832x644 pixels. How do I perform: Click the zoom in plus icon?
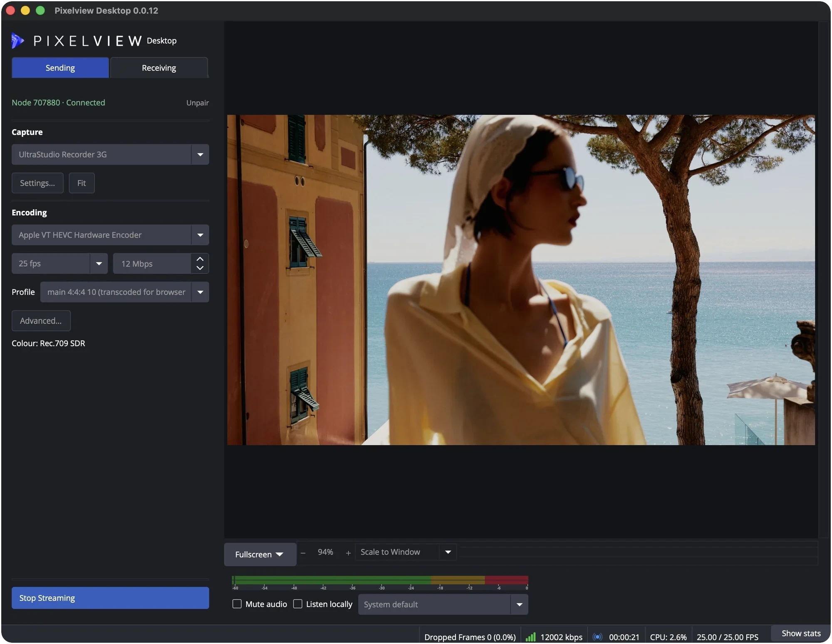pyautogui.click(x=348, y=553)
